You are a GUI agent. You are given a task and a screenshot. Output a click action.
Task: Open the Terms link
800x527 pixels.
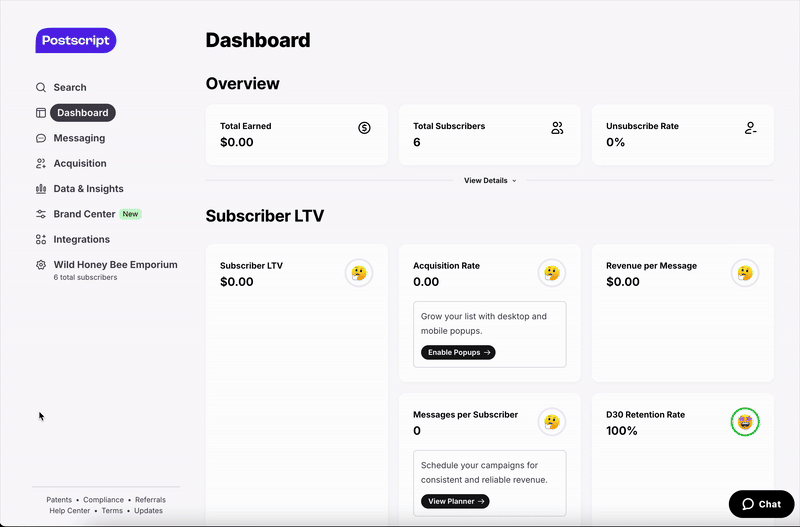(112, 511)
